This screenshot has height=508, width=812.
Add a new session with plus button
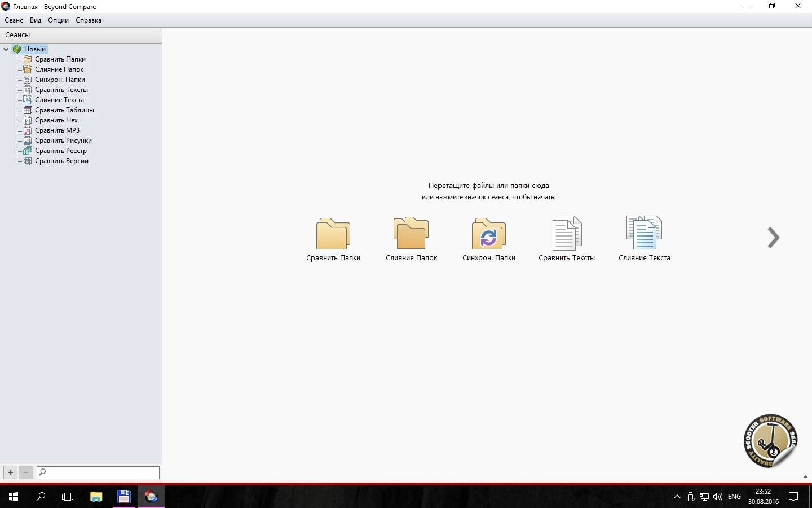pos(11,472)
